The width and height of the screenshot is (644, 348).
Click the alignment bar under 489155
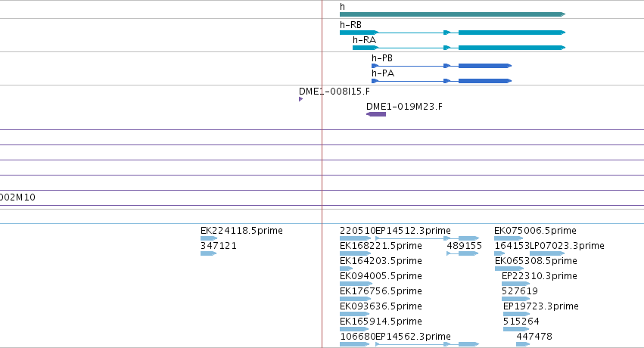pos(462,253)
